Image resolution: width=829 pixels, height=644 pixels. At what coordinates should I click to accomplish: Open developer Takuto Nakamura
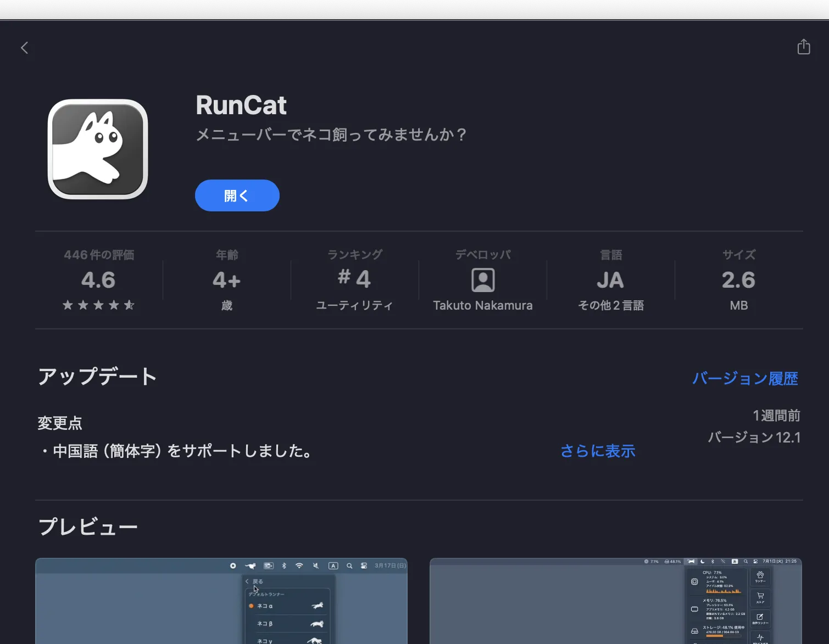click(483, 305)
